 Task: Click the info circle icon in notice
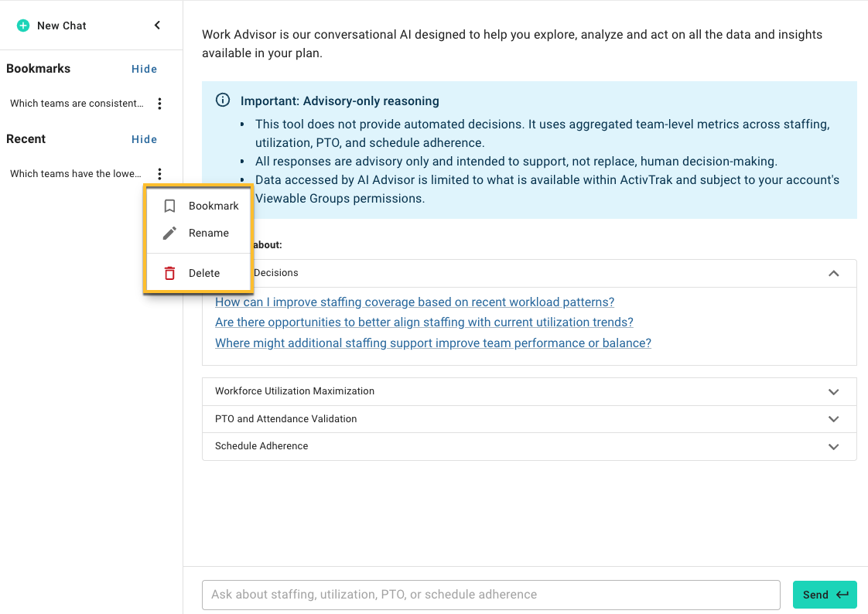tap(223, 100)
